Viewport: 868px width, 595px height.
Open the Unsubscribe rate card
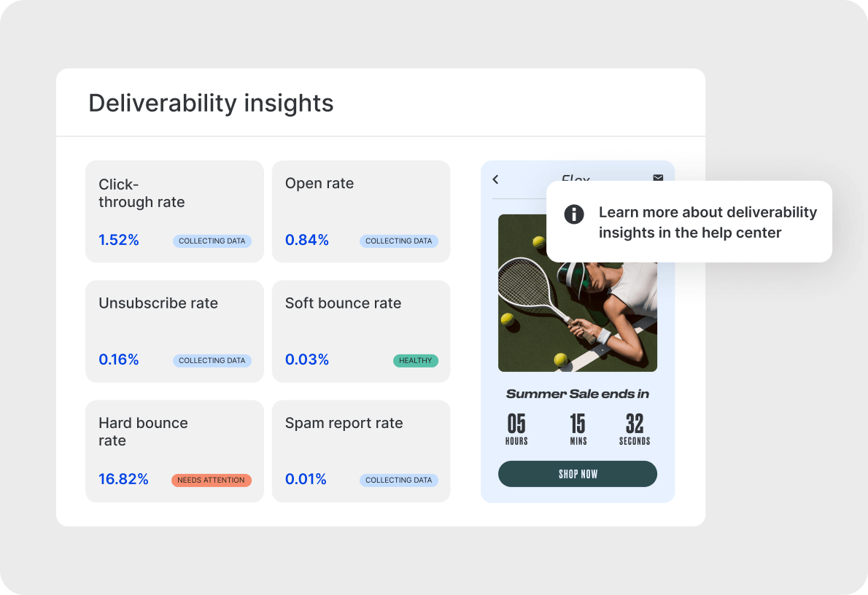[x=174, y=331]
